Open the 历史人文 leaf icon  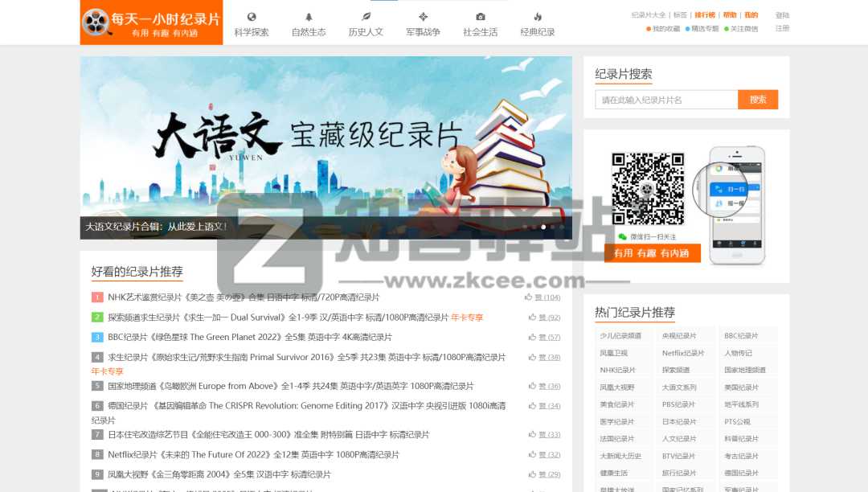(366, 16)
